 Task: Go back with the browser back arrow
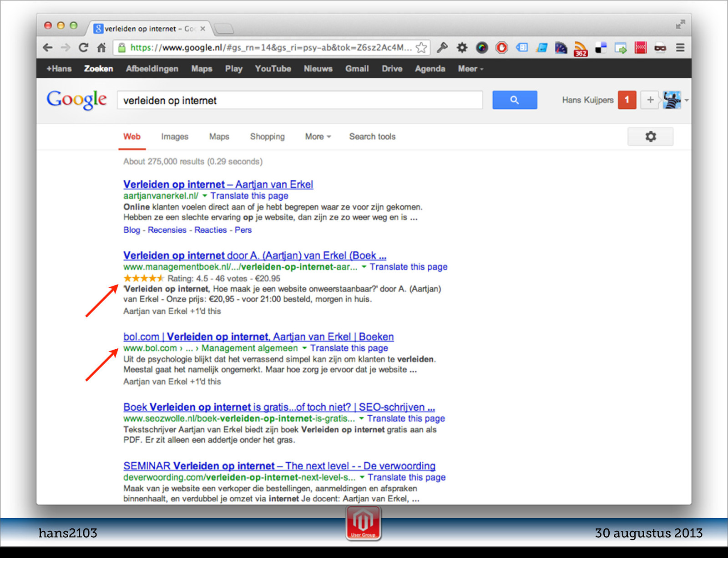pos(48,47)
